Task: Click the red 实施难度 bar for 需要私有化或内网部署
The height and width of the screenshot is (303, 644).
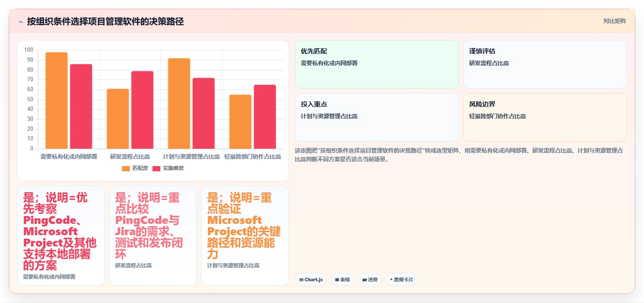Action: 81,107
